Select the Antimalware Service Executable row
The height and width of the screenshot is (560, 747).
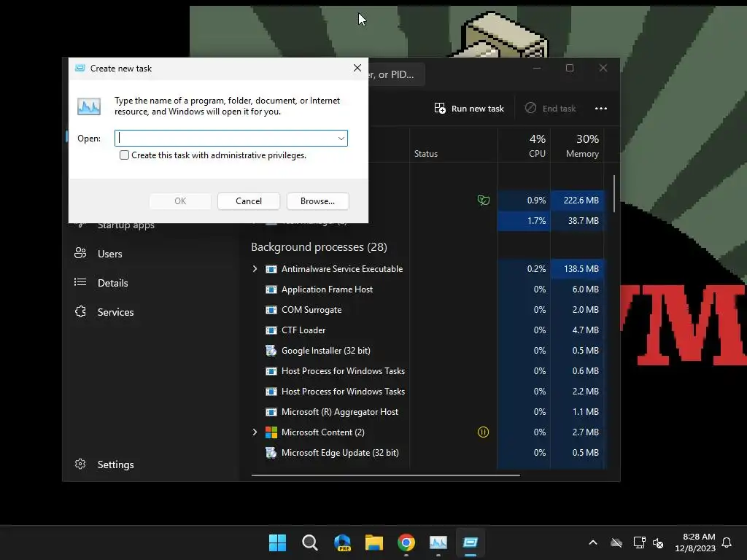(427, 269)
